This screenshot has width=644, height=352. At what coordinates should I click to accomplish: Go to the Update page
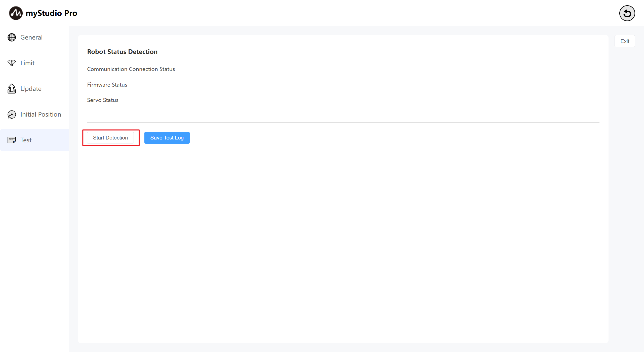tap(31, 89)
